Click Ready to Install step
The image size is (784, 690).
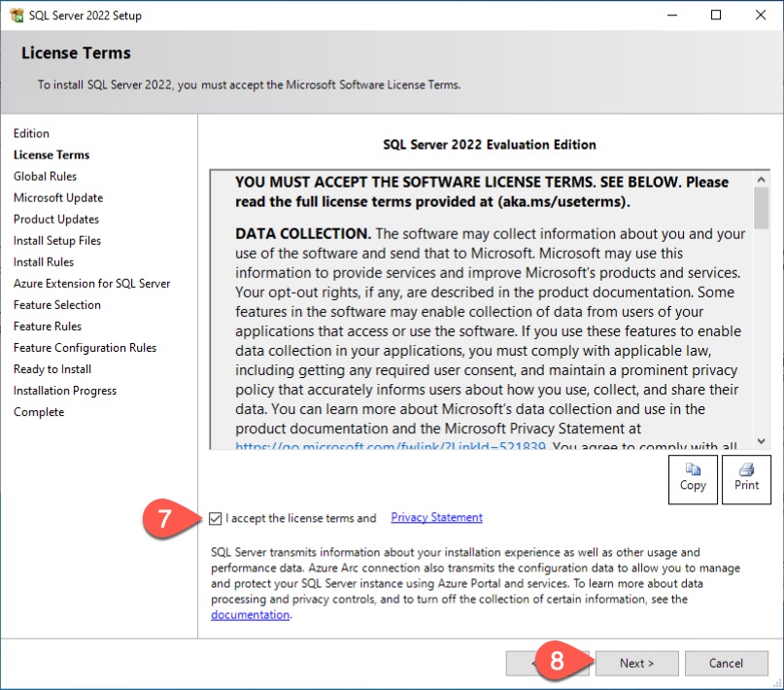[x=52, y=368]
